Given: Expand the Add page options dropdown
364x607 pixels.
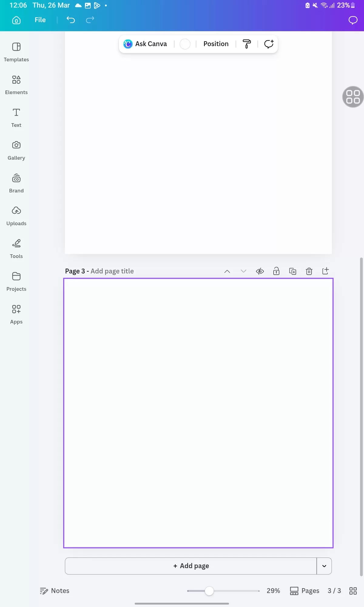Looking at the screenshot, I should coord(324,566).
